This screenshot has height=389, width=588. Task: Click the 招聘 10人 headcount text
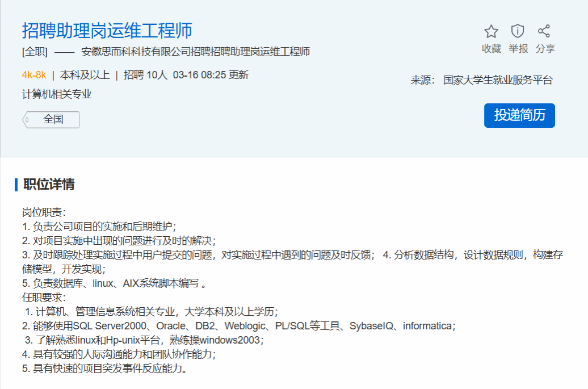tap(146, 75)
